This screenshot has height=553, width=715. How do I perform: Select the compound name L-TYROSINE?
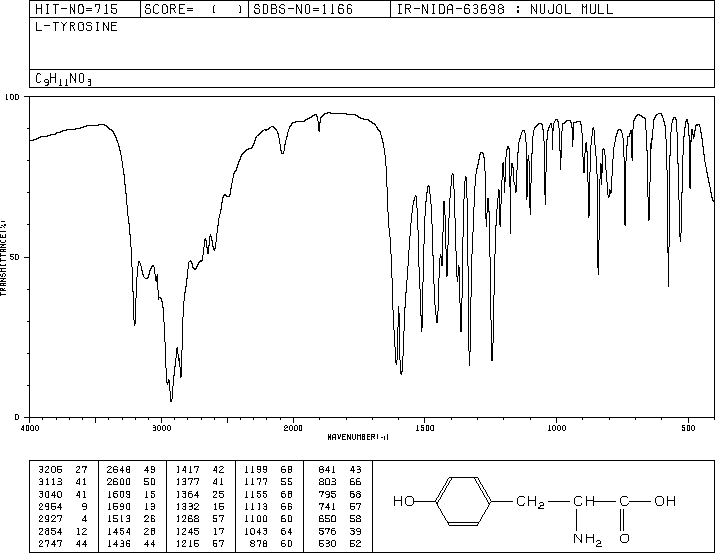pos(76,26)
